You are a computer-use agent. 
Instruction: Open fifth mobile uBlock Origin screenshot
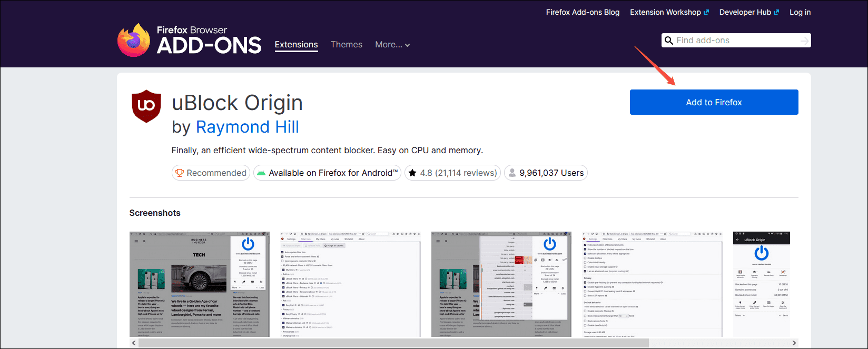(x=762, y=284)
